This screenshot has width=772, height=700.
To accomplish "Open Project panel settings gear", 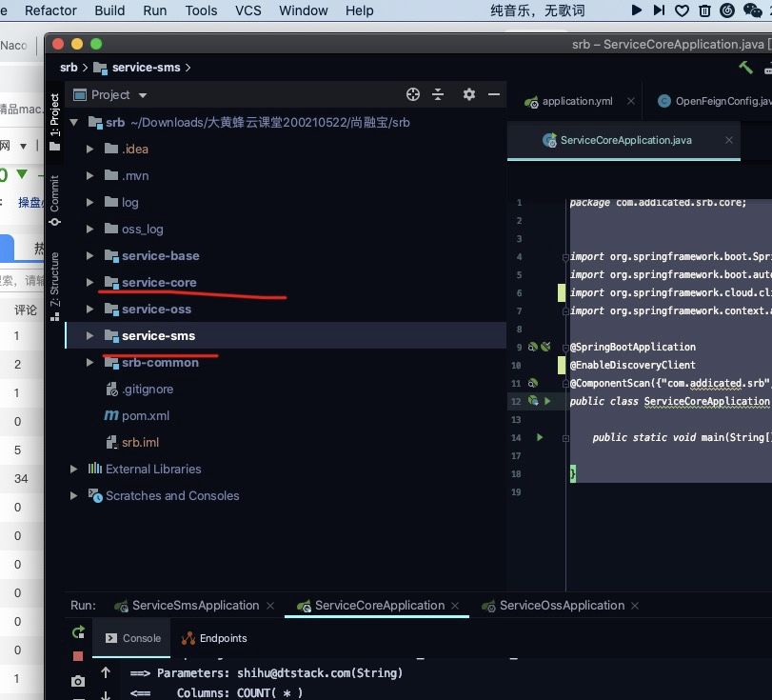I will click(x=468, y=94).
